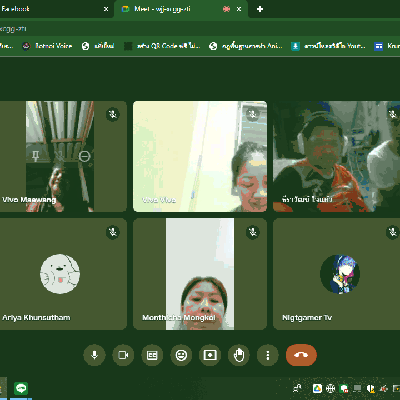Click muted mic icon on Nigtgamer Tv tile
This screenshot has height=400, width=400.
click(393, 232)
